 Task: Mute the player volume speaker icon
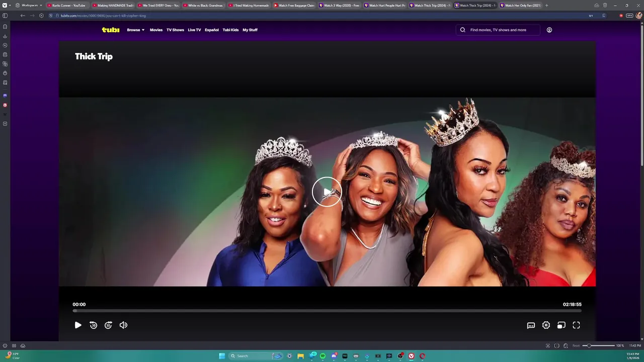pyautogui.click(x=123, y=325)
